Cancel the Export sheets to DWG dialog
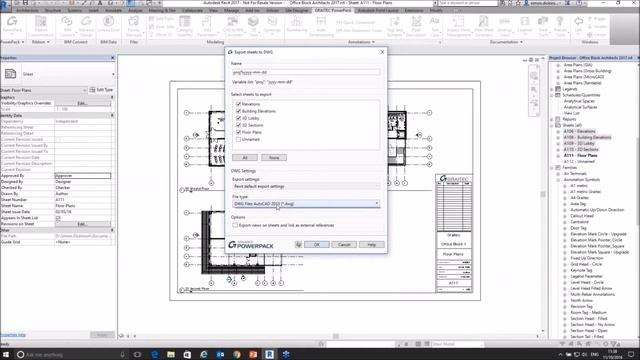Screen dimensions: 640x360 pos(344,244)
